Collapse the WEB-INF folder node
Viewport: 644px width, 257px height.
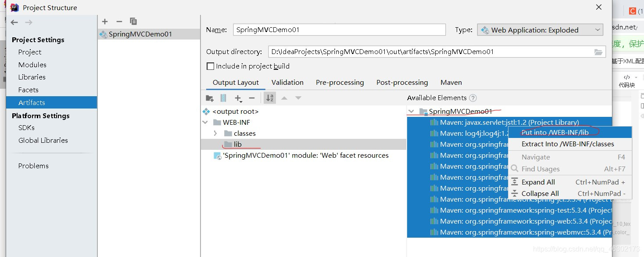pyautogui.click(x=205, y=123)
